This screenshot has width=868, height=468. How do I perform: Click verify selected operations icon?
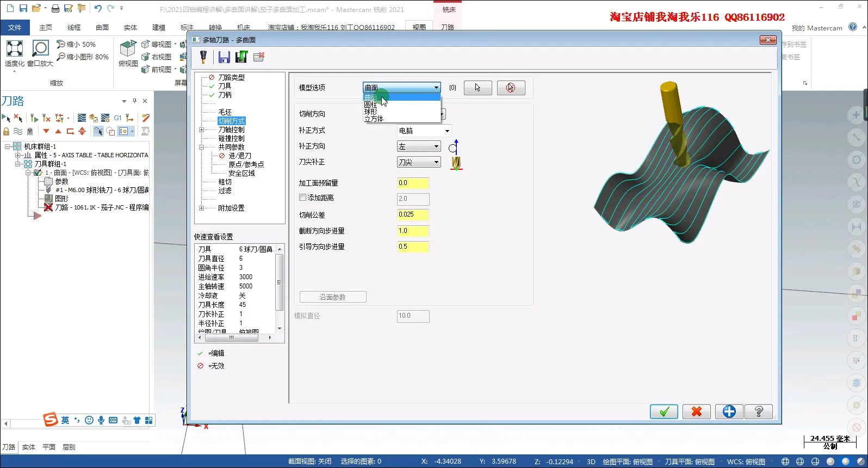coord(94,118)
